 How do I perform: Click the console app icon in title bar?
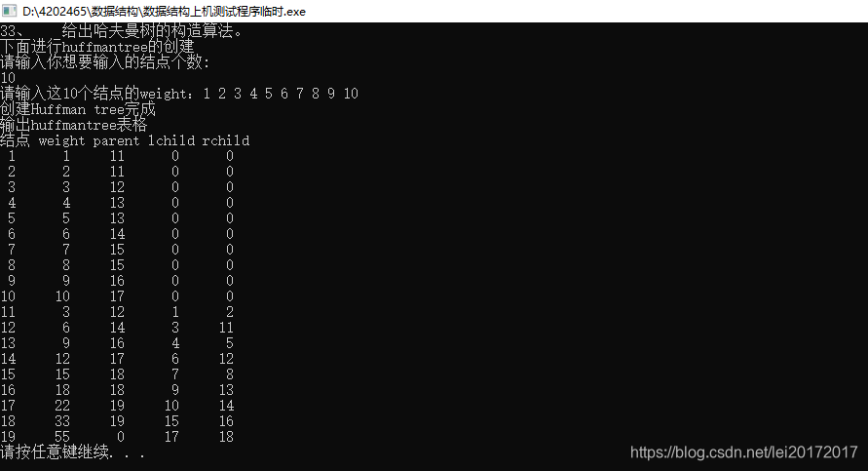pyautogui.click(x=10, y=11)
